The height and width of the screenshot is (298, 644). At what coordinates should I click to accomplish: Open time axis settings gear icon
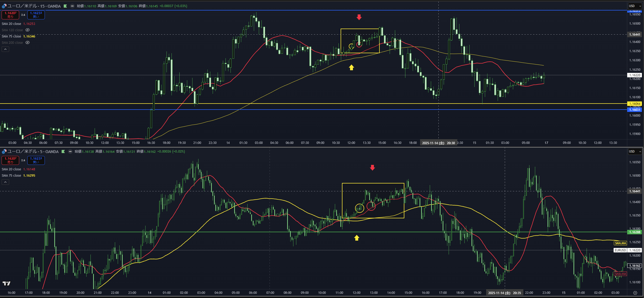click(635, 293)
